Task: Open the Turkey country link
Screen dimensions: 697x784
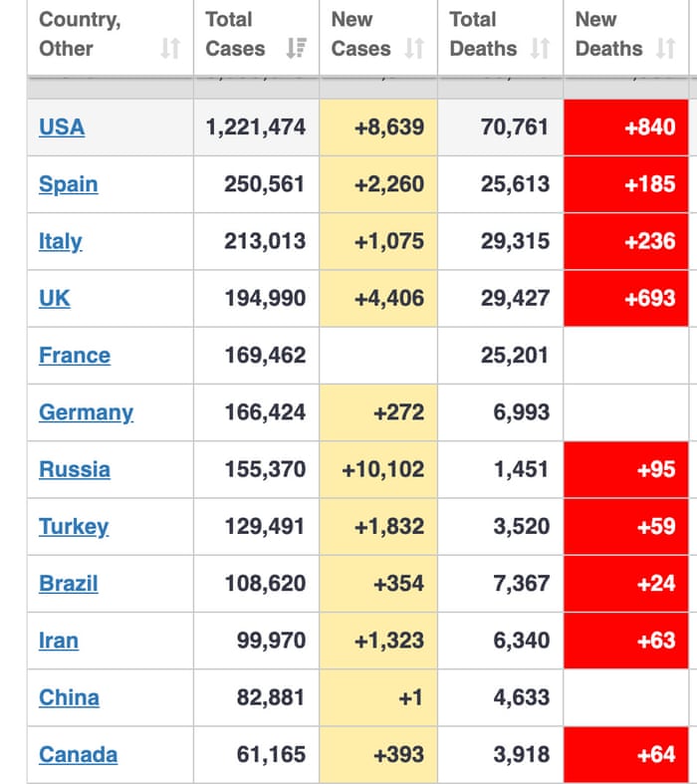Action: tap(74, 526)
